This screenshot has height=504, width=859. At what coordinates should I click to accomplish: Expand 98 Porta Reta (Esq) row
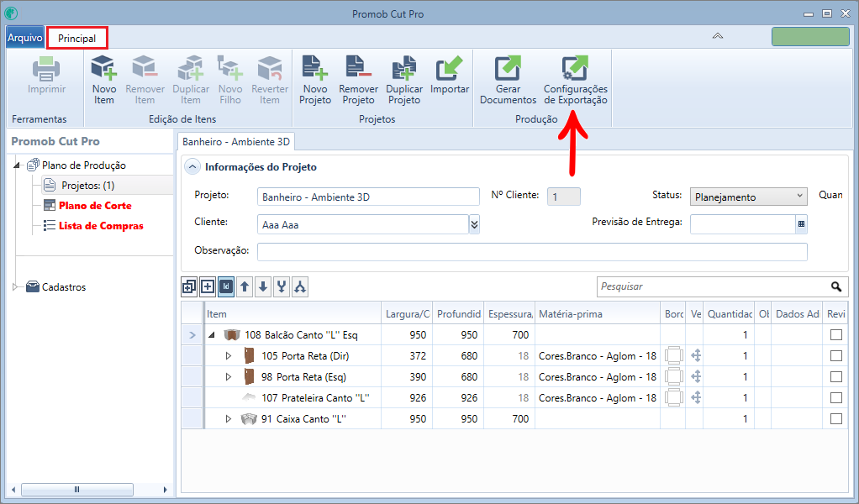click(229, 376)
